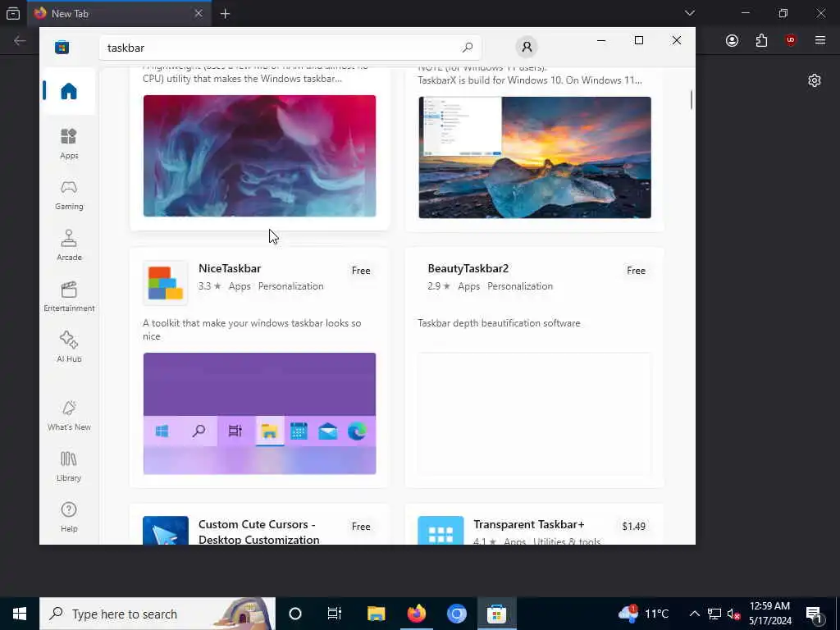This screenshot has height=630, width=840.
Task: Open a new tab in Firefox
Action: coord(225,13)
